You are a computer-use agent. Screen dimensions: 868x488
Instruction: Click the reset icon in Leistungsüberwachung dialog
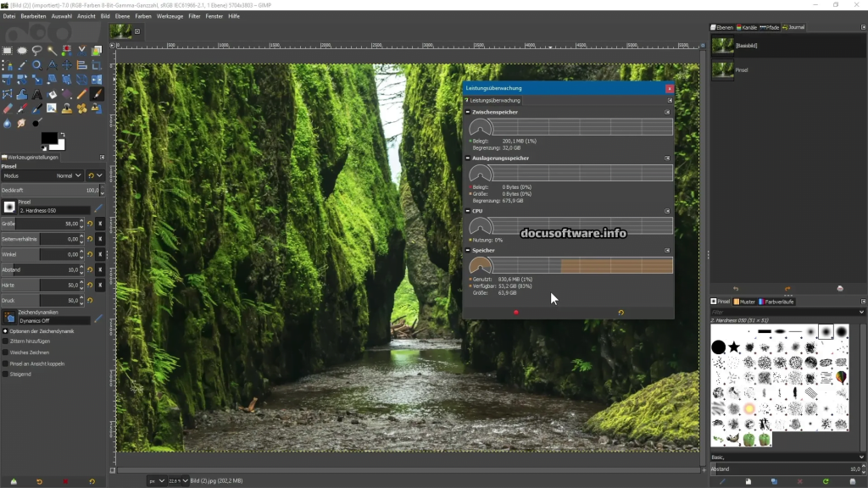point(620,313)
